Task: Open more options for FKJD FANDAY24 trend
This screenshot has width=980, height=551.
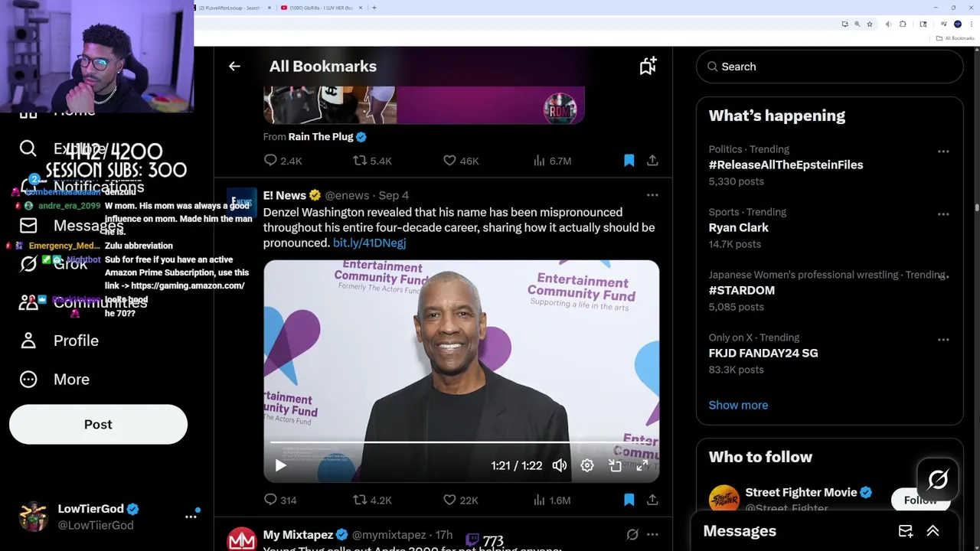Action: tap(943, 340)
